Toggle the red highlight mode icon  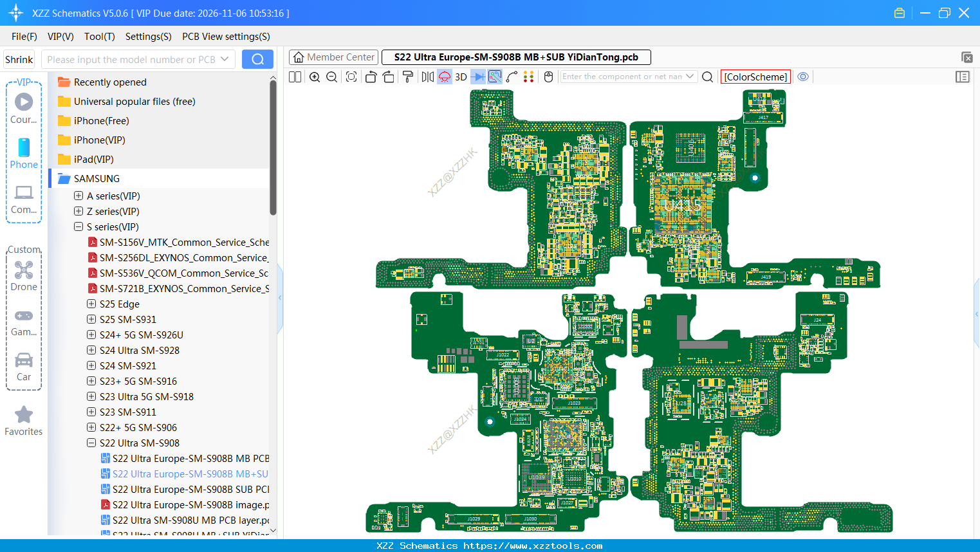point(445,77)
